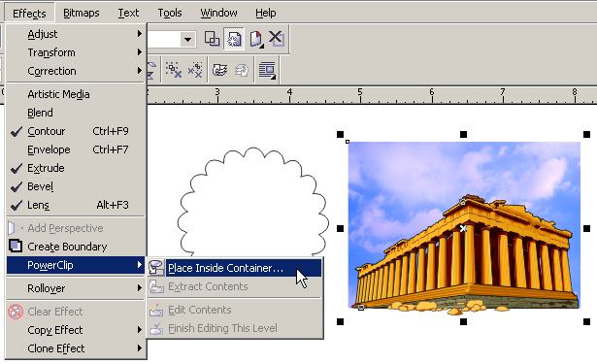This screenshot has height=364, width=597.
Task: Expand the Rollover submenu
Action: (x=76, y=288)
